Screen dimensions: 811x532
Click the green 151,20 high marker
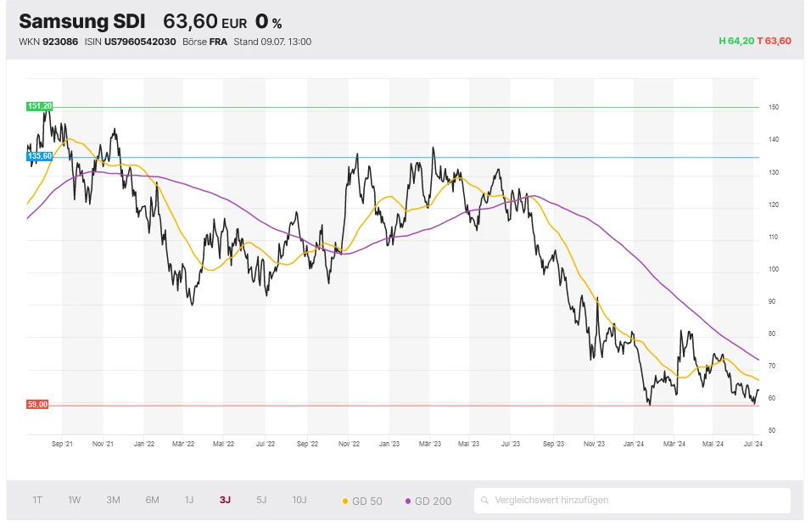pyautogui.click(x=40, y=106)
